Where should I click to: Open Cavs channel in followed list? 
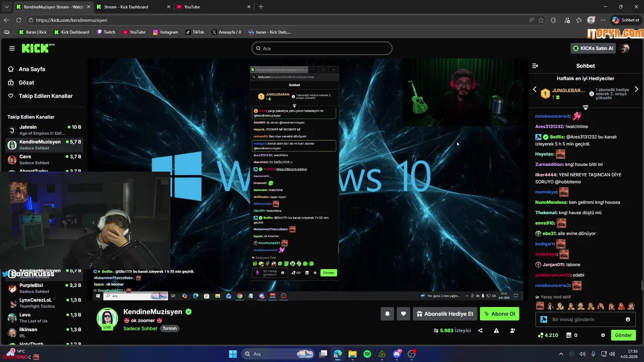44,159
